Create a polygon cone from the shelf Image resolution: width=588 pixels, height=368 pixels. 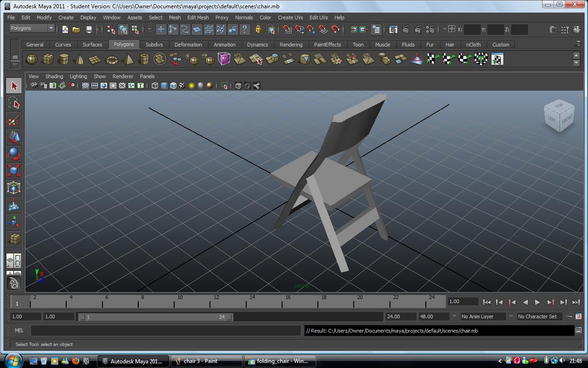[x=79, y=59]
